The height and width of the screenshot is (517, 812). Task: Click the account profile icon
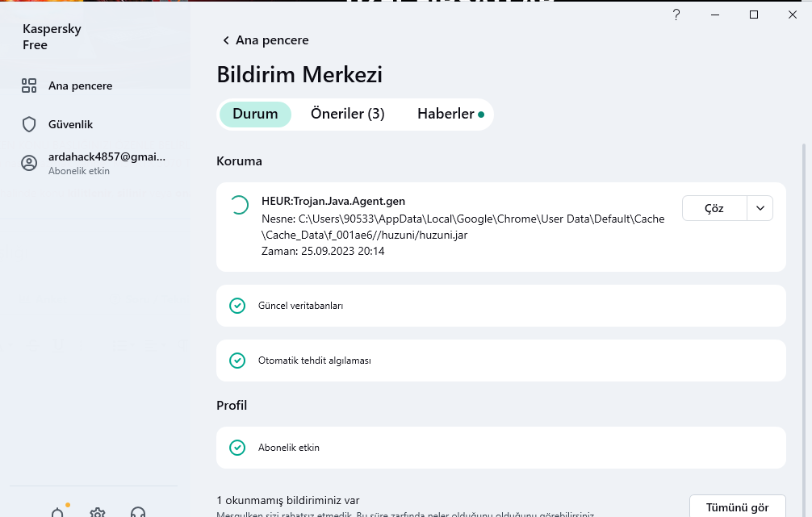pyautogui.click(x=29, y=163)
